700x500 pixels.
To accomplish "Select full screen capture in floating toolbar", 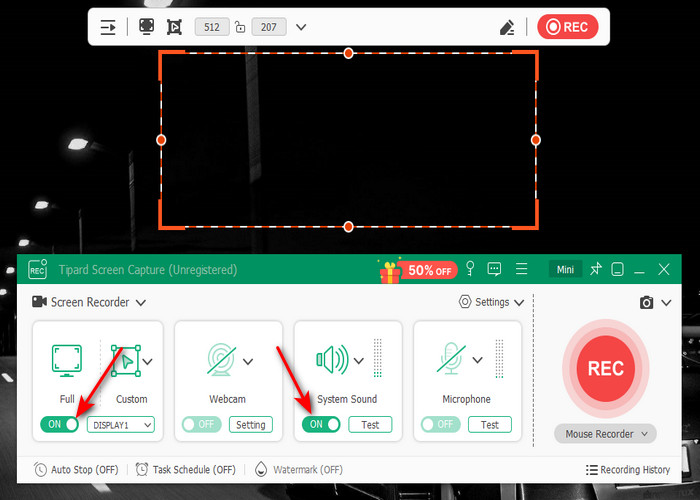I will tap(146, 26).
